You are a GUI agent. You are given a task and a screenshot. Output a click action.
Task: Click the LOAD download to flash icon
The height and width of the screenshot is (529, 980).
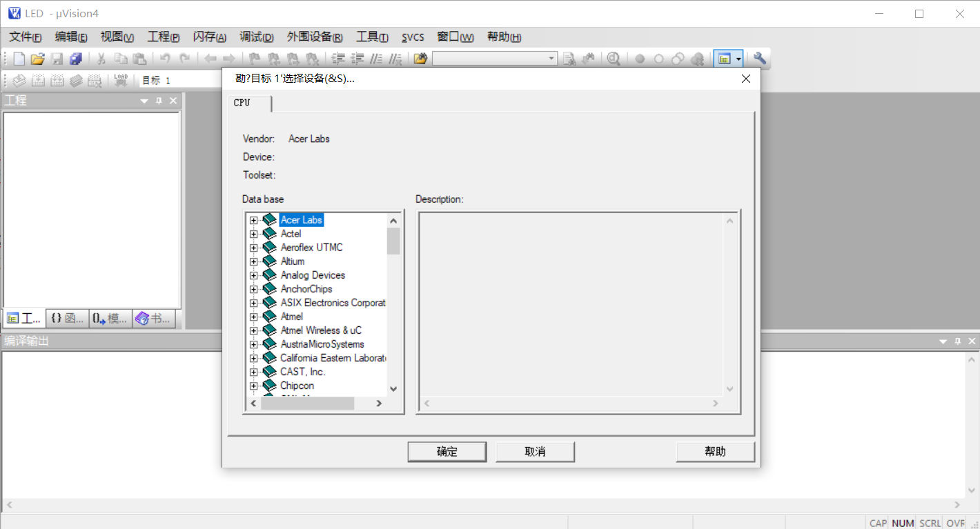click(121, 80)
